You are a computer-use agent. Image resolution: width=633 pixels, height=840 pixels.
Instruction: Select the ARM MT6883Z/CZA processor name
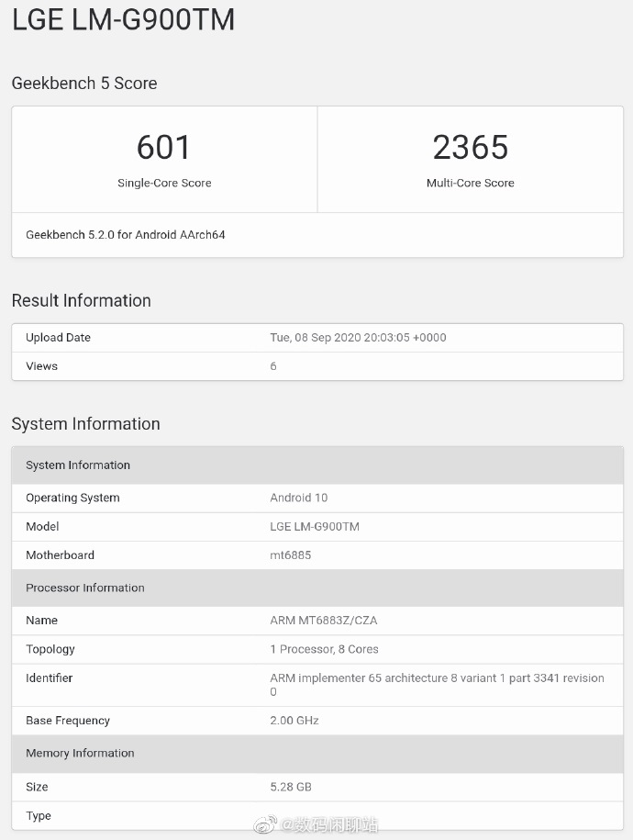pos(324,621)
